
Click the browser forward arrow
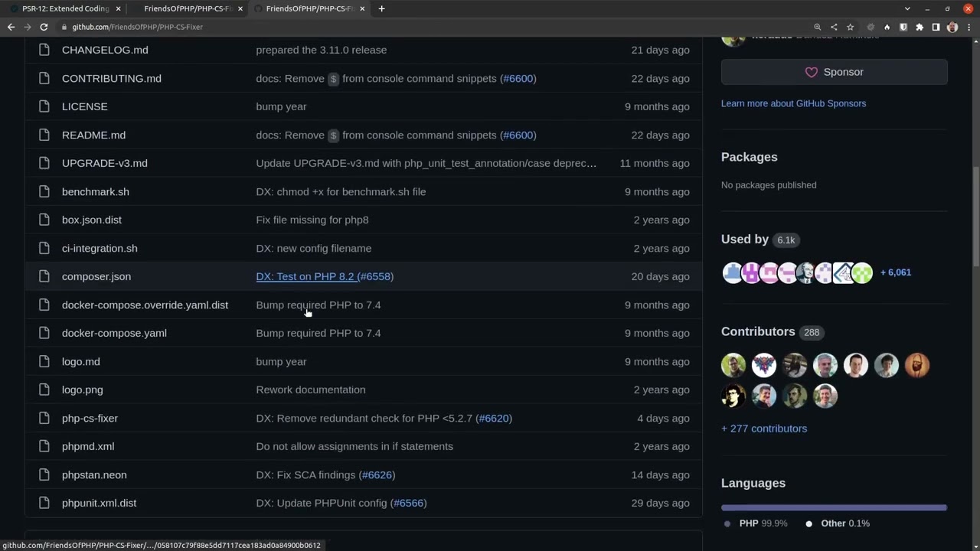click(28, 27)
